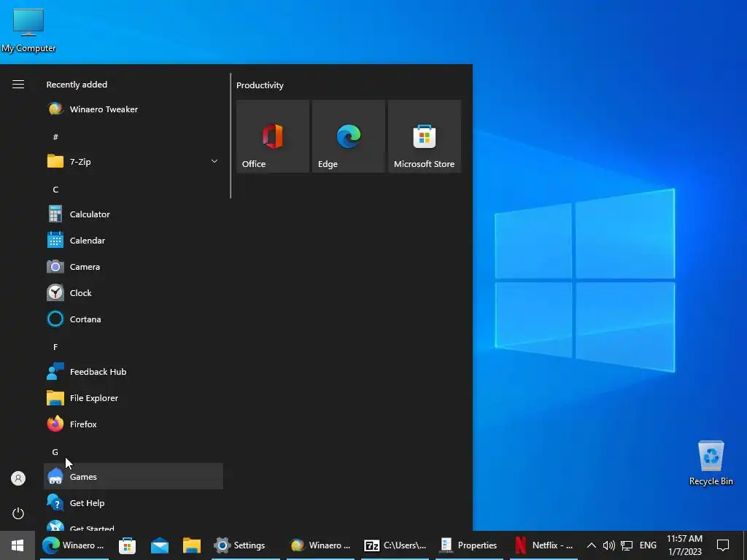
Task: Open the Power options button
Action: click(18, 513)
